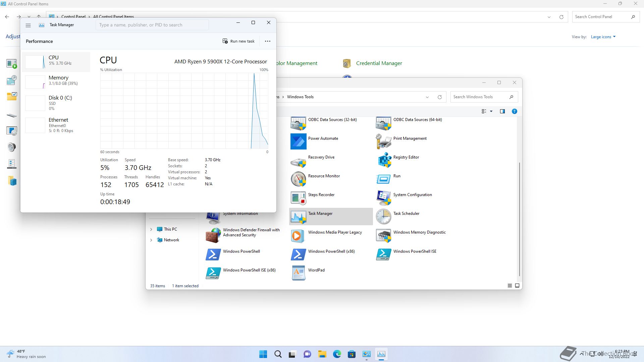The height and width of the screenshot is (362, 644).
Task: Open Windows Media Player Legacy icon
Action: [x=298, y=236]
